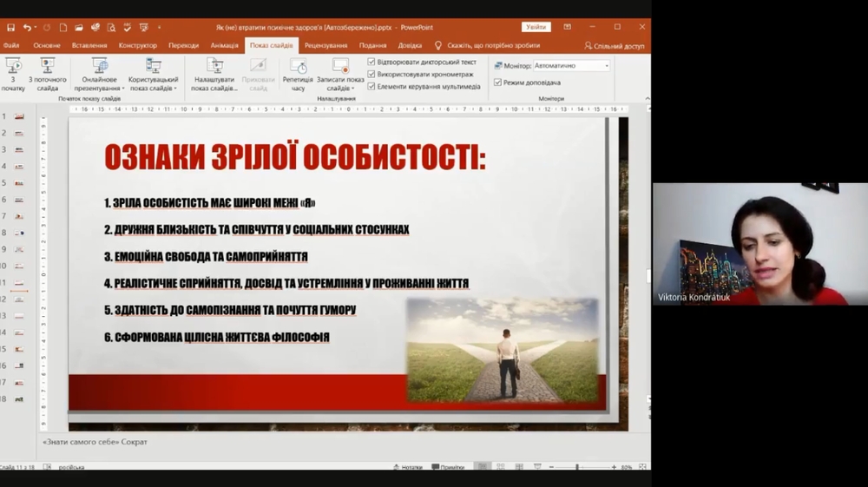Click the Увійти sign-in button
The image size is (868, 487).
(536, 27)
